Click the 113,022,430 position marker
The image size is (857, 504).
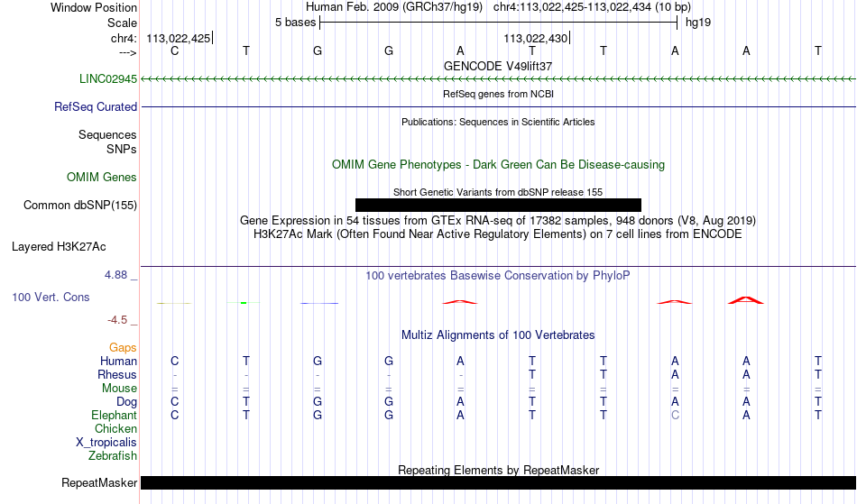[536, 38]
